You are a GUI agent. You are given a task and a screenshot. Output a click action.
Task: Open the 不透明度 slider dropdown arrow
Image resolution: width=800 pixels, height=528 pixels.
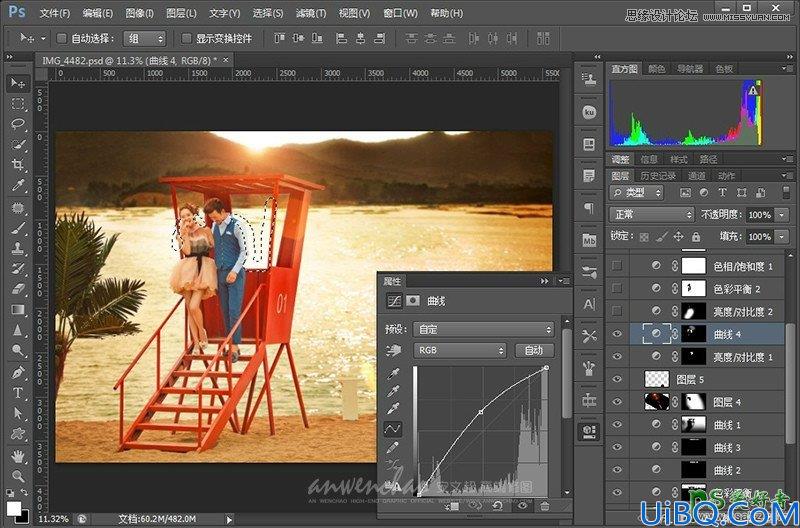(782, 215)
